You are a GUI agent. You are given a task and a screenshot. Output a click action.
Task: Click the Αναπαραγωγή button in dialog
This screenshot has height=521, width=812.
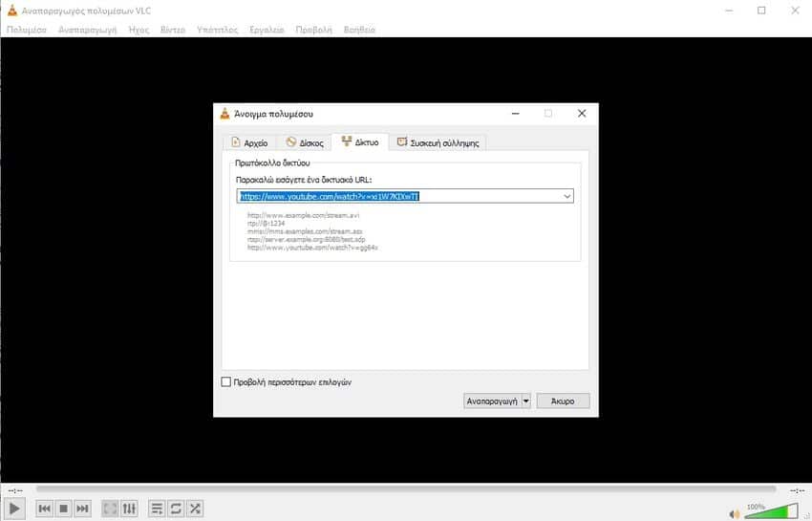tap(492, 401)
